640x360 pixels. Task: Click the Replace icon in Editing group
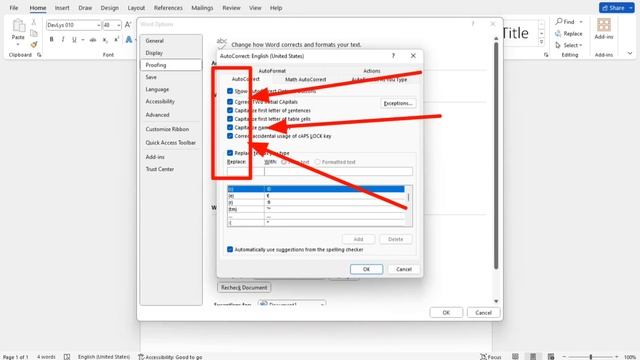(x=558, y=33)
